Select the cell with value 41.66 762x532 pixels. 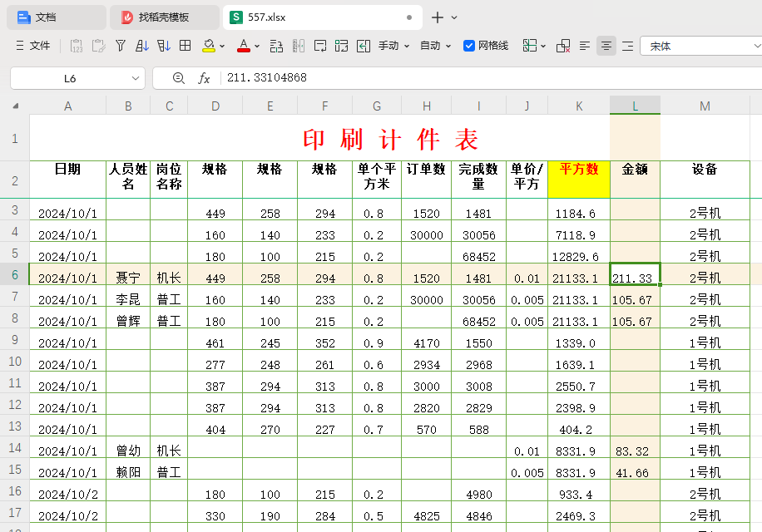click(x=635, y=469)
